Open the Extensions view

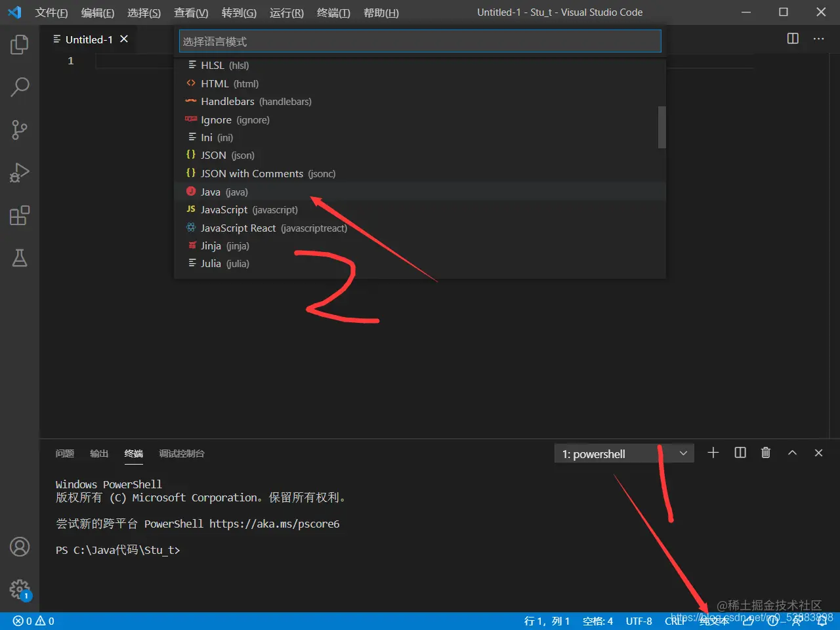pos(20,215)
